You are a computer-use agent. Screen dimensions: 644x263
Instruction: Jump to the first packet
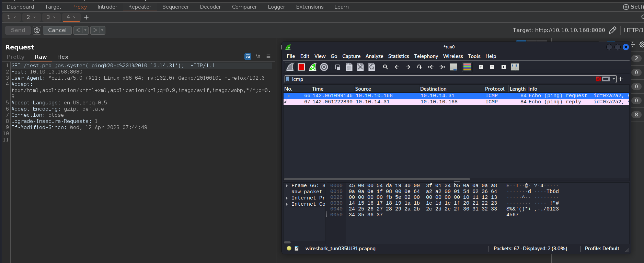(431, 67)
